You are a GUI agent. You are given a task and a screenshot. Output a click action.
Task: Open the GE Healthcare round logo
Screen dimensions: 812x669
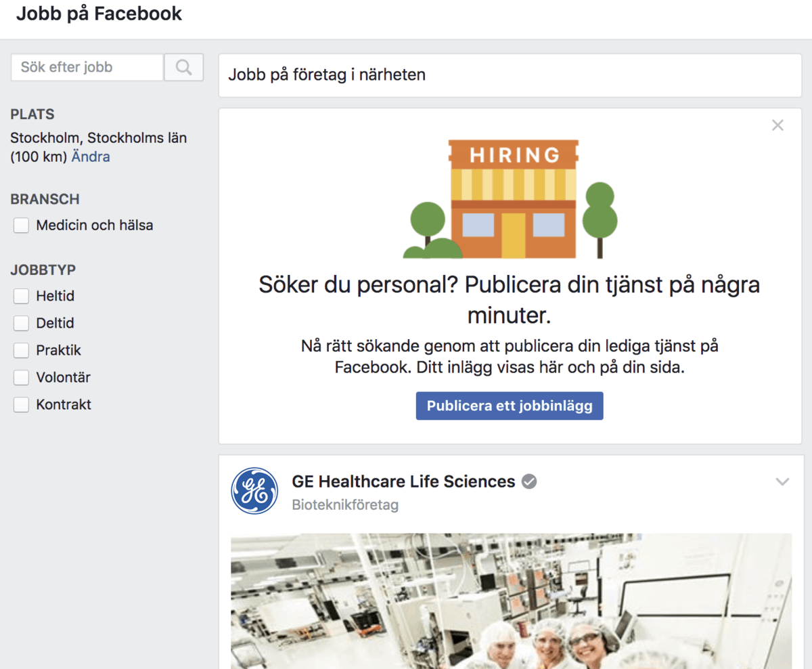click(x=254, y=491)
